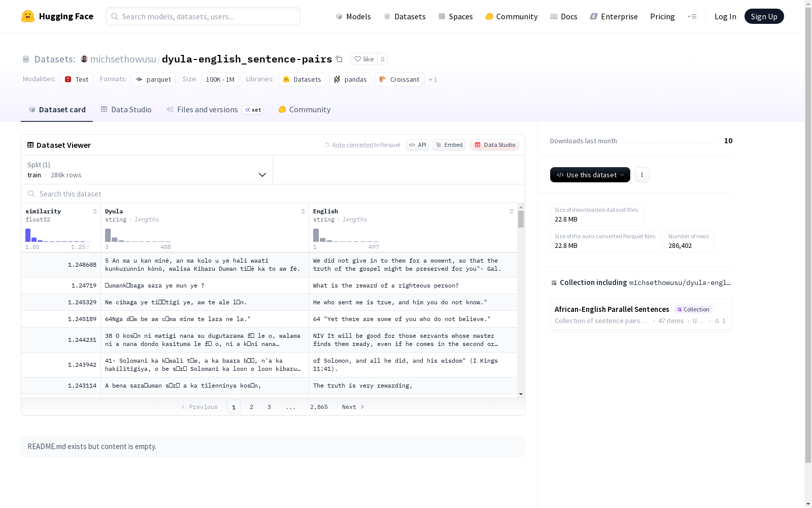Select the 100K - 1M size tag
This screenshot has height=508, width=812.
point(220,79)
